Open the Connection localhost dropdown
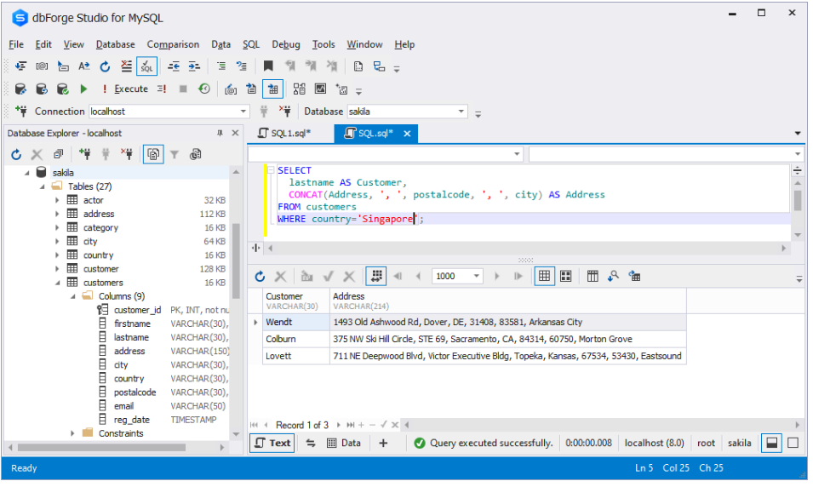The image size is (813, 504). 243,112
